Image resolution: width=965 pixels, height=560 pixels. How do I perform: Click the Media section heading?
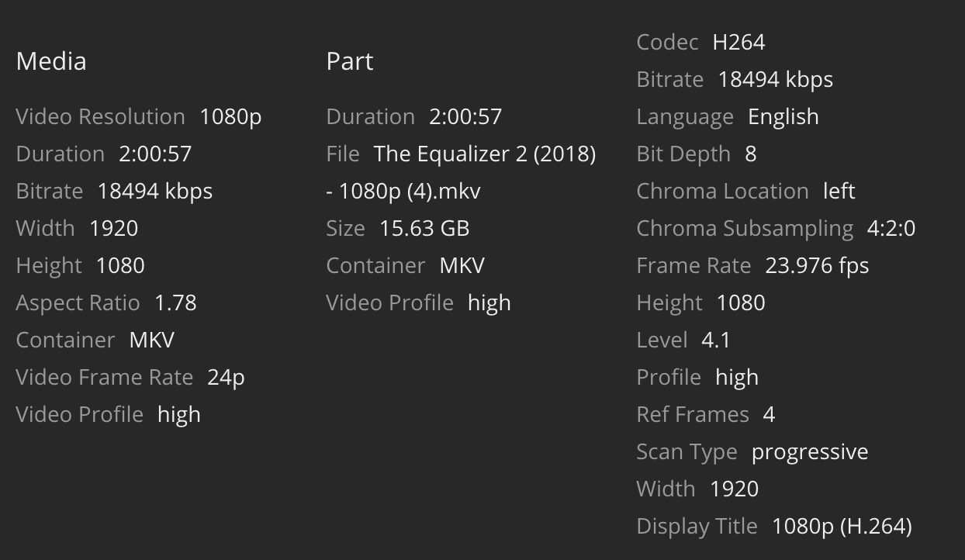(x=51, y=61)
